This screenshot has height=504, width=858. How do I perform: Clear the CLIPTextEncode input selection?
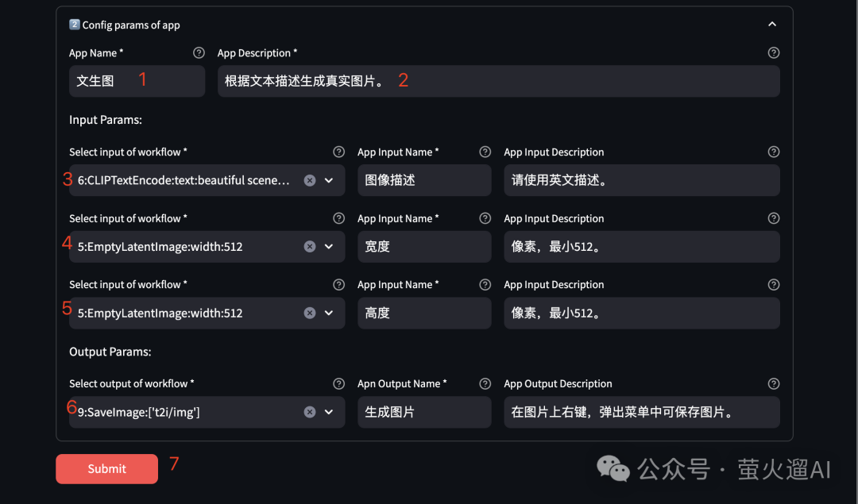point(309,180)
